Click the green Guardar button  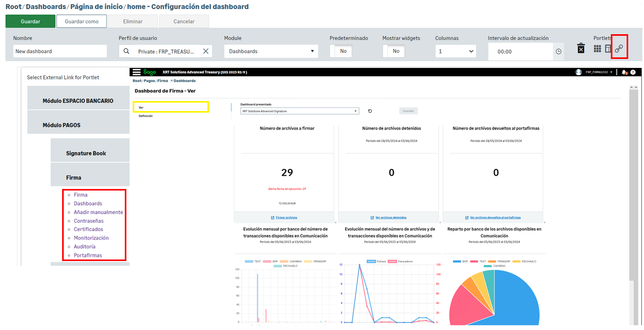(x=31, y=22)
